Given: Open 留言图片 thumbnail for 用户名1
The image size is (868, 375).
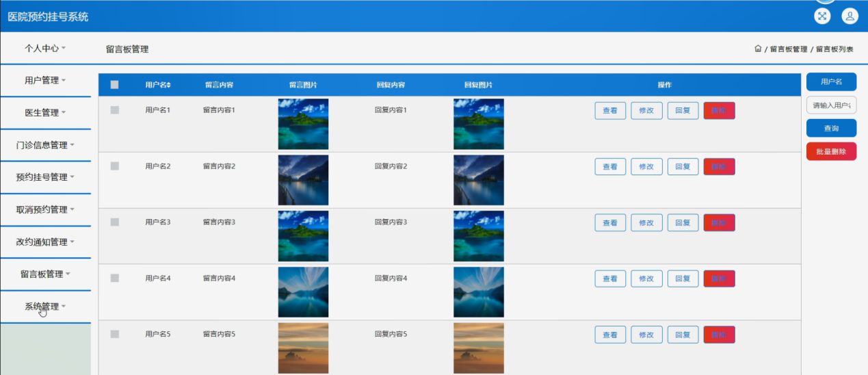Looking at the screenshot, I should [x=303, y=124].
